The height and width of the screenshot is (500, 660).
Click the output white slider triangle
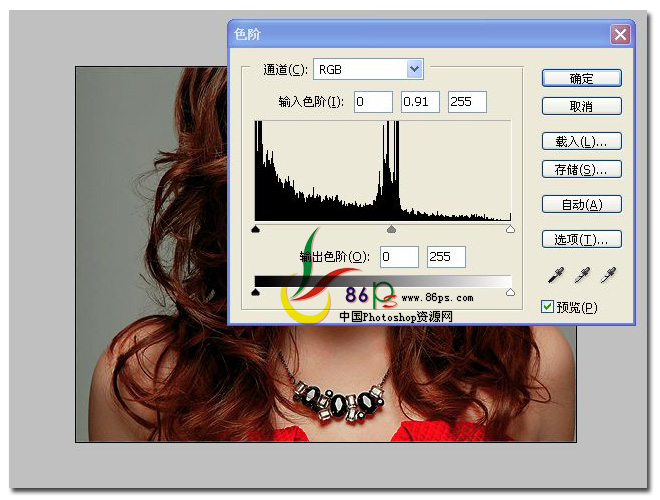510,292
